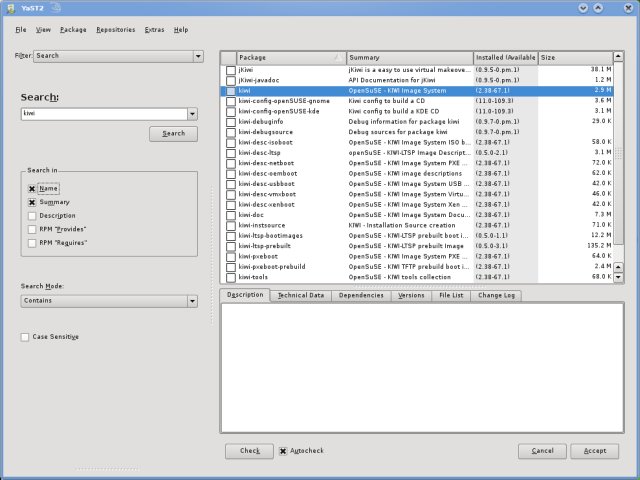Screen dimensions: 640x480
Task: Enable the Description search checkbox
Action: coord(32,215)
